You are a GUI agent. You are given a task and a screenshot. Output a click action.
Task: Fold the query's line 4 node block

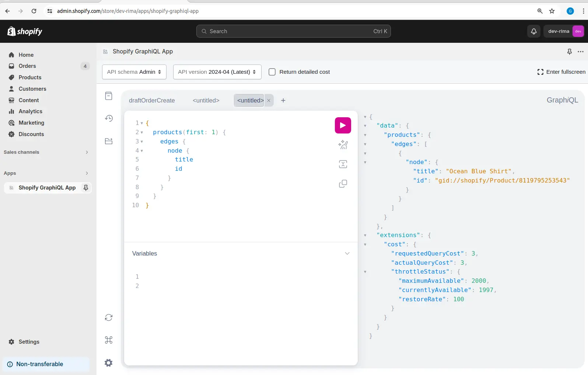(x=142, y=151)
